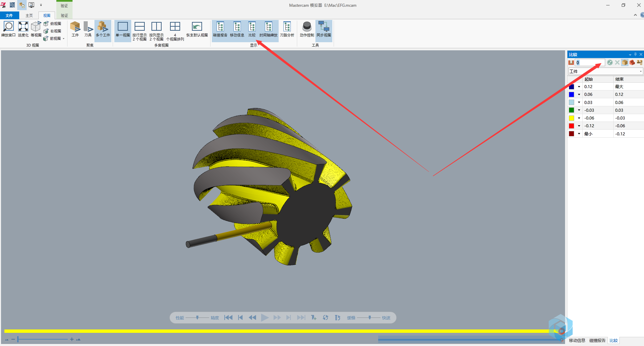The width and height of the screenshot is (644, 346).
Task: Click the 缩放窗口 zoom window icon
Action: (8, 29)
